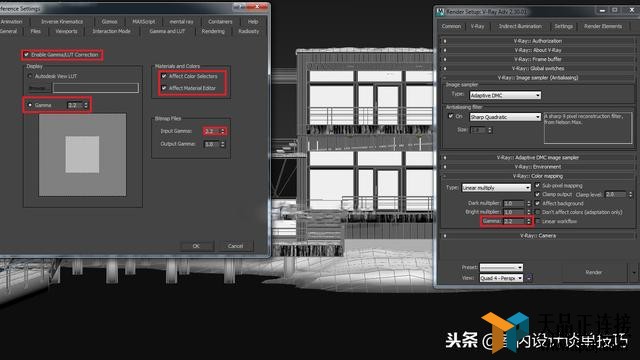640x360 pixels.
Task: Toggle Enable Gamma/LUT Correction checkbox
Action: click(27, 55)
